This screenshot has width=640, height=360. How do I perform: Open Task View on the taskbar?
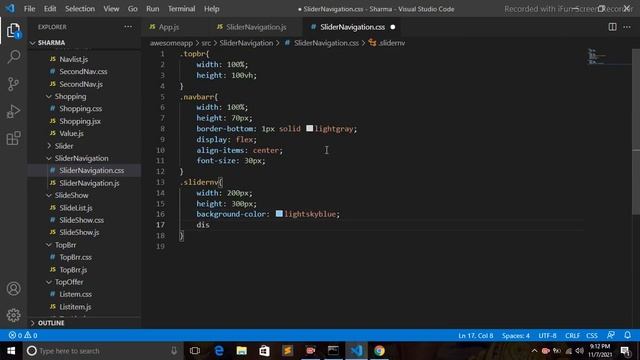click(x=195, y=351)
